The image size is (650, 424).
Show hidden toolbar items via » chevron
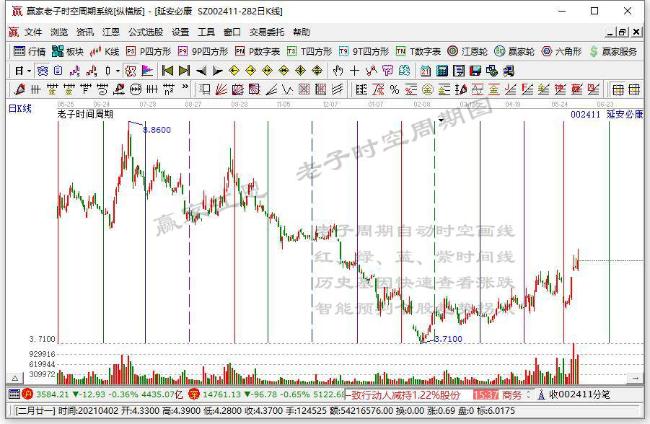(185, 87)
